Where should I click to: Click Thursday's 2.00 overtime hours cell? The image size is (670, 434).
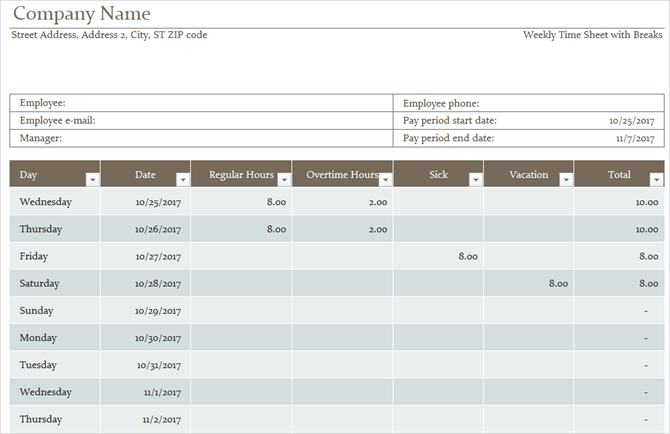click(342, 229)
